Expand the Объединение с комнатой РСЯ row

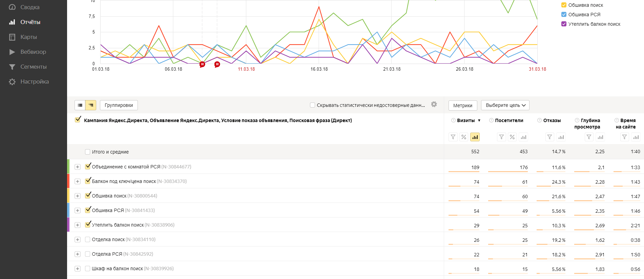pos(78,167)
